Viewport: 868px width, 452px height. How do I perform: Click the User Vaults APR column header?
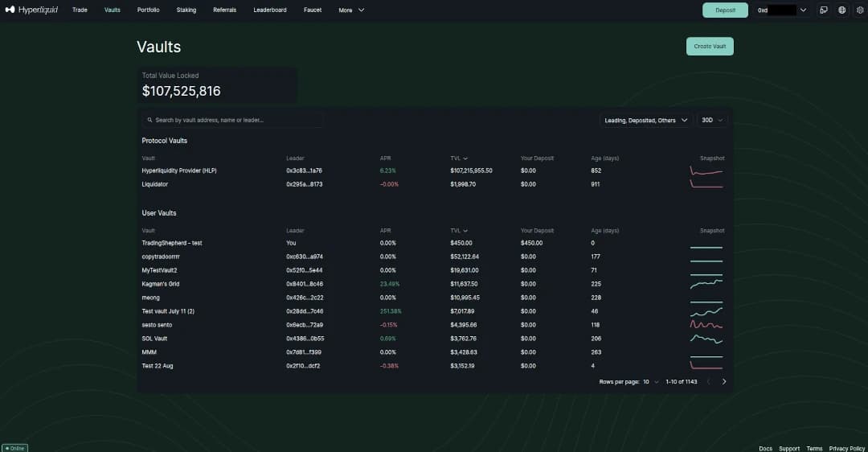[385, 231]
